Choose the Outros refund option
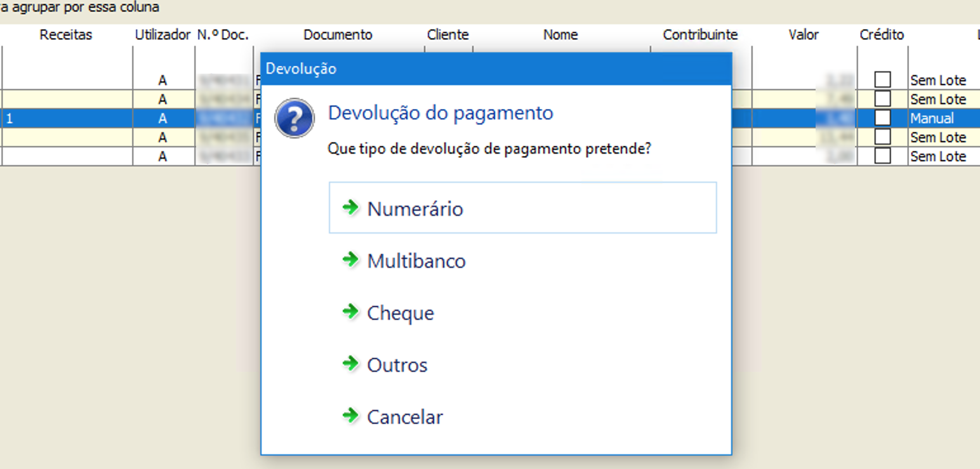Image resolution: width=980 pixels, height=469 pixels. click(x=397, y=365)
